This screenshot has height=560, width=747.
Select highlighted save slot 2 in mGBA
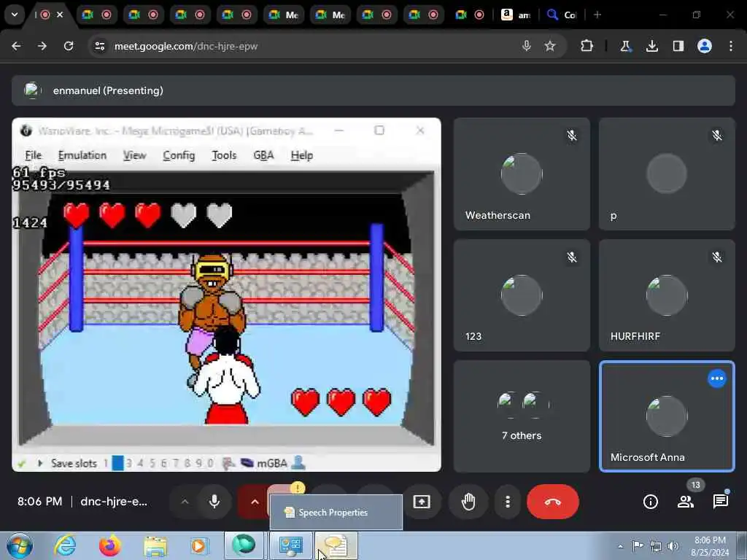click(x=117, y=463)
